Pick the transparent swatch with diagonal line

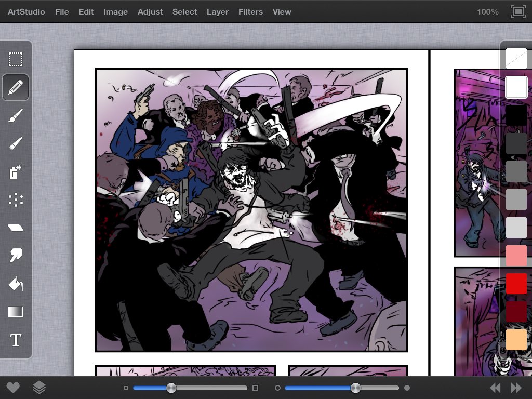pyautogui.click(x=516, y=59)
